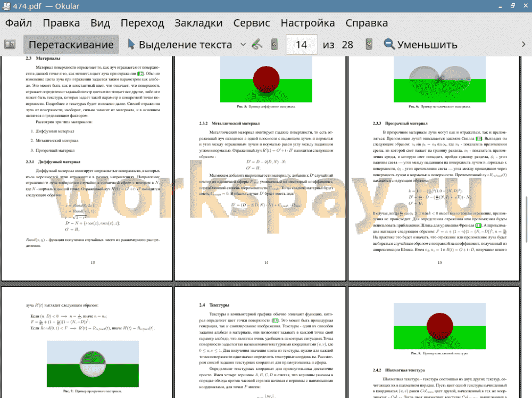This screenshot has width=532, height=398.
Task: Expand the text selection mode dropdown arrow
Action: 243,45
